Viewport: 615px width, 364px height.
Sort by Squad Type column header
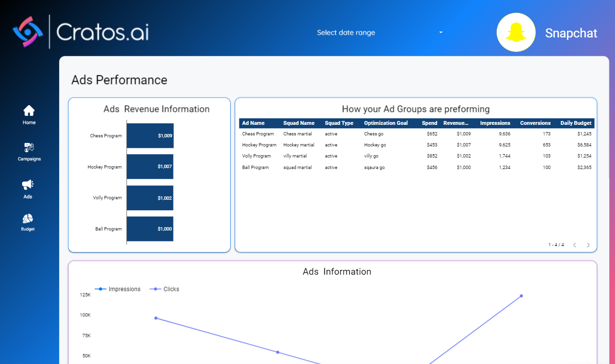(339, 123)
